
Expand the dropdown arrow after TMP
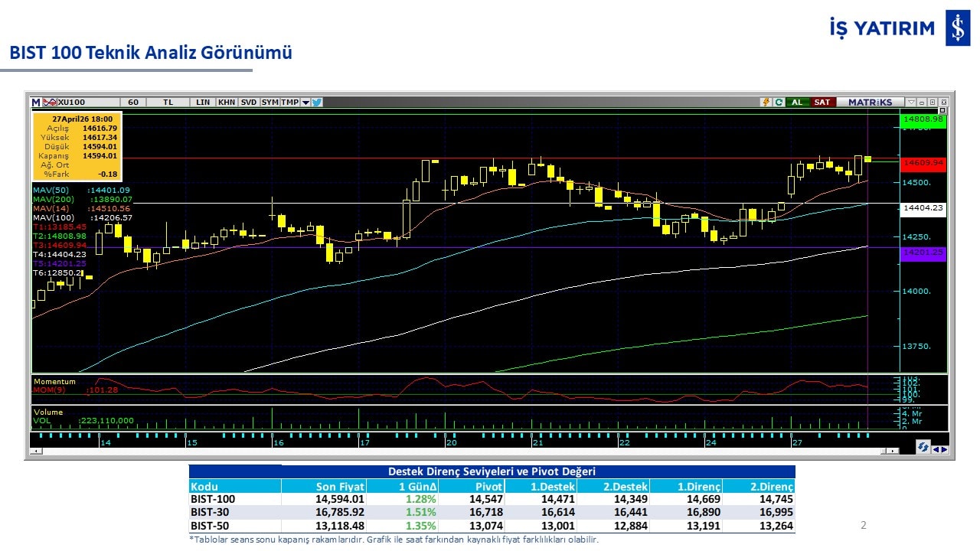305,102
